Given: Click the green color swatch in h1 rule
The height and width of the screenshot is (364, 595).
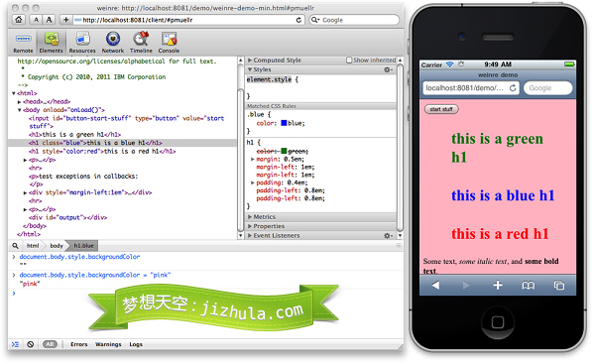Looking at the screenshot, I should tap(284, 151).
